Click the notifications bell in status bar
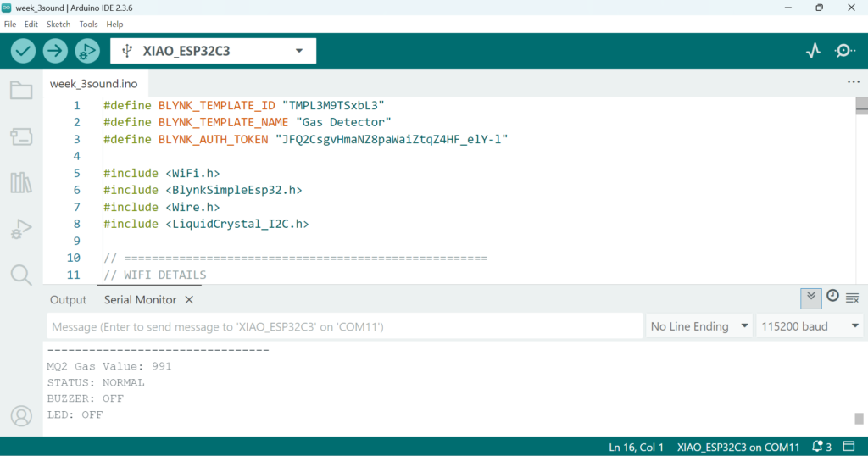The height and width of the screenshot is (456, 868). coord(817,447)
